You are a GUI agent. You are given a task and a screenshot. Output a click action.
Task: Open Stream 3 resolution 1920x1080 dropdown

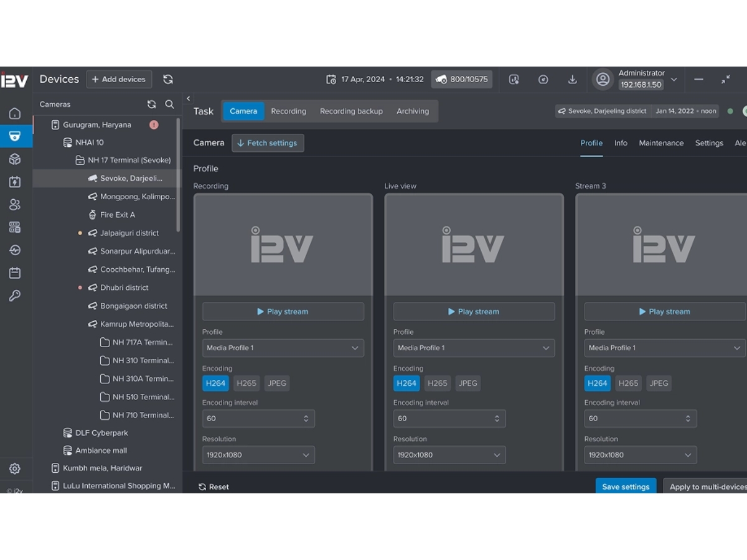point(641,455)
